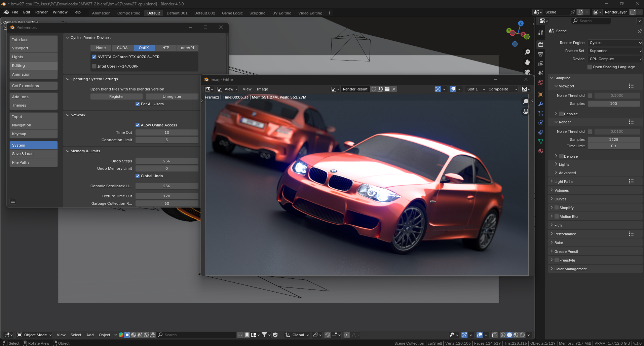The image size is (644, 346).
Task: Open the World properties tab icon
Action: click(541, 82)
